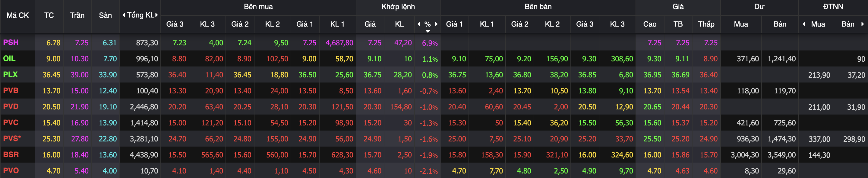
Task: Click the right arrow beside the % header
Action: pos(436,24)
